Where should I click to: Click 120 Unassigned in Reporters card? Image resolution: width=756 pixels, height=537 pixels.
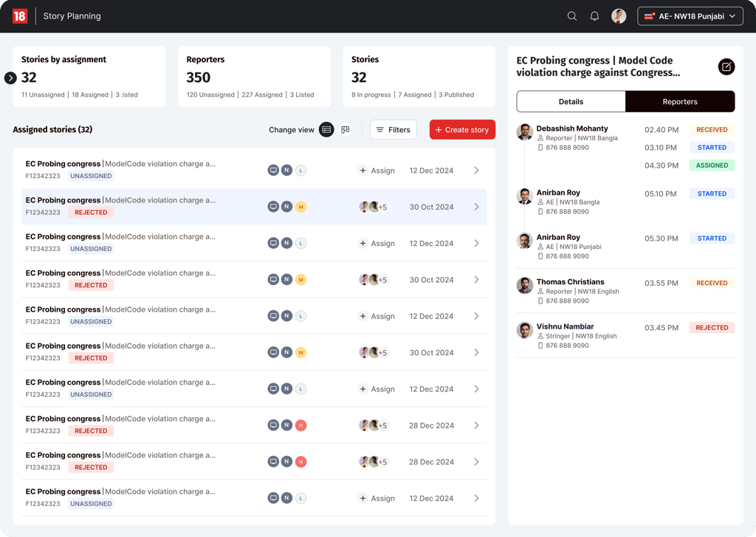click(210, 95)
